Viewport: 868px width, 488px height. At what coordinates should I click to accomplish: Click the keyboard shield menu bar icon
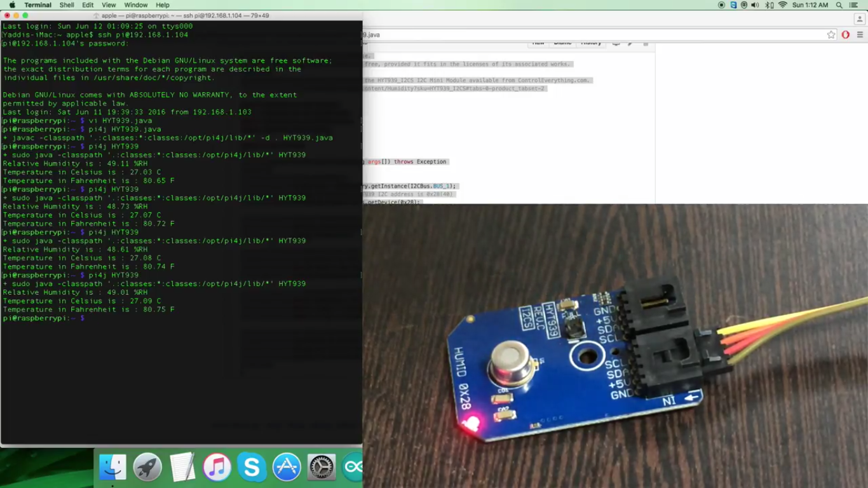point(743,5)
